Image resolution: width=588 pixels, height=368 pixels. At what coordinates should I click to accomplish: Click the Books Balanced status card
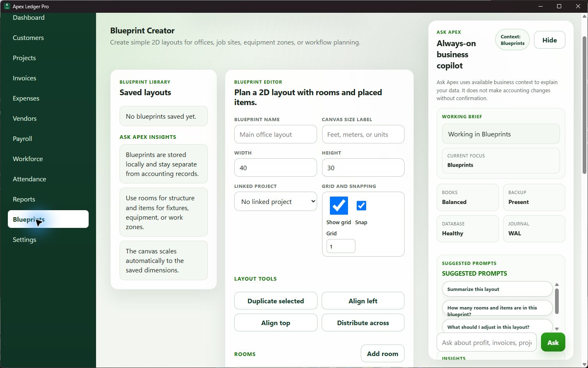(468, 197)
